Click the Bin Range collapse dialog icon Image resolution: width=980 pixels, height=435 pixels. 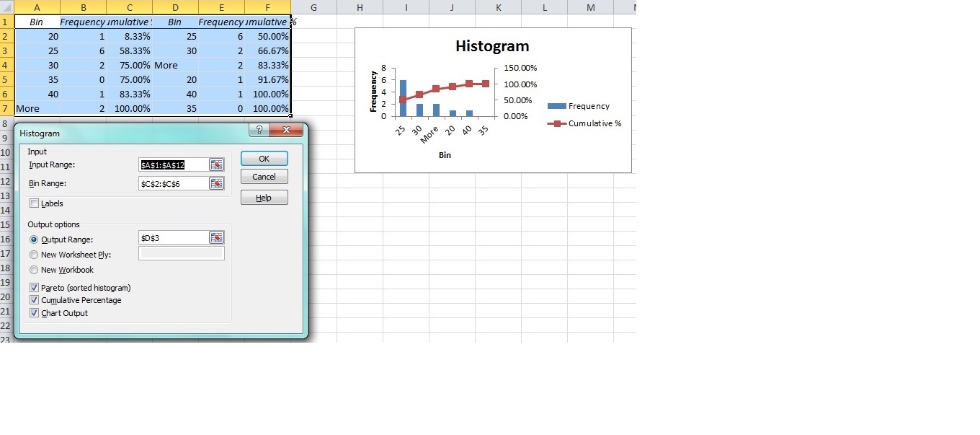(x=216, y=184)
